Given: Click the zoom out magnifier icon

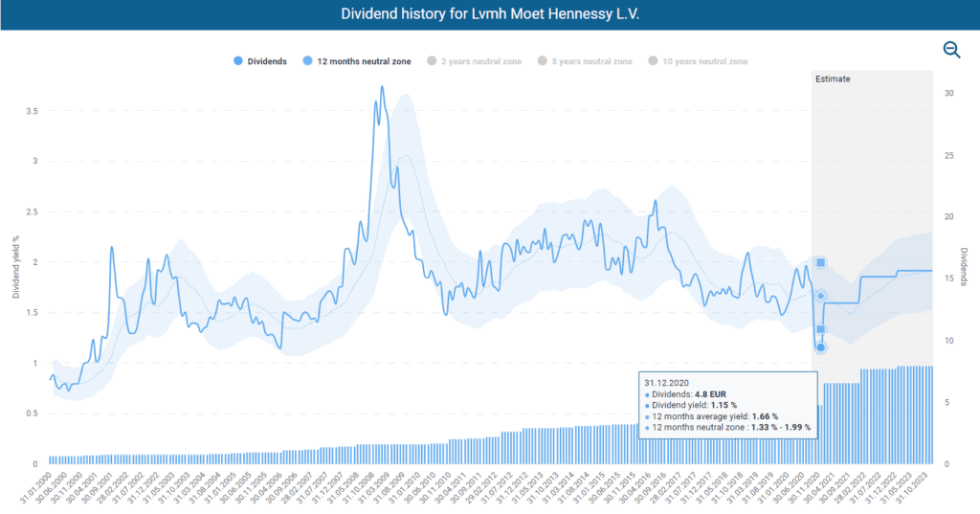Looking at the screenshot, I should pyautogui.click(x=951, y=50).
